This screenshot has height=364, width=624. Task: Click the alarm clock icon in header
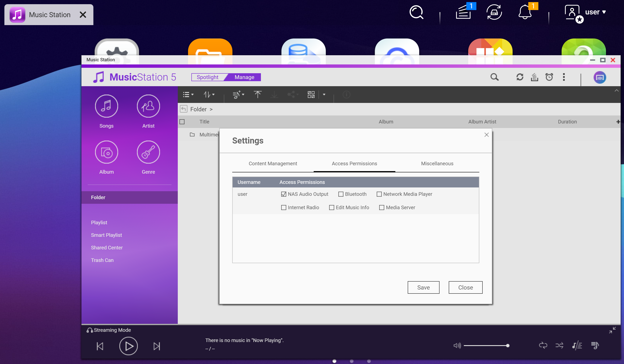click(549, 77)
